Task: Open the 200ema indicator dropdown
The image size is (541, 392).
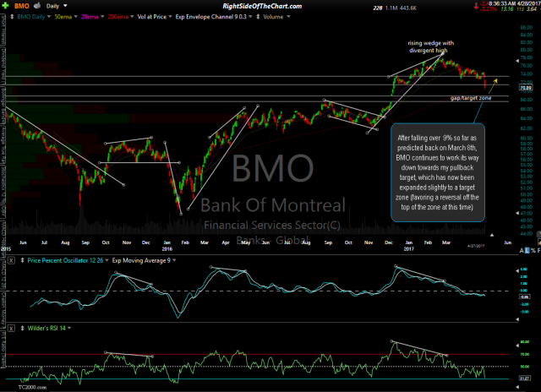Action: point(132,17)
